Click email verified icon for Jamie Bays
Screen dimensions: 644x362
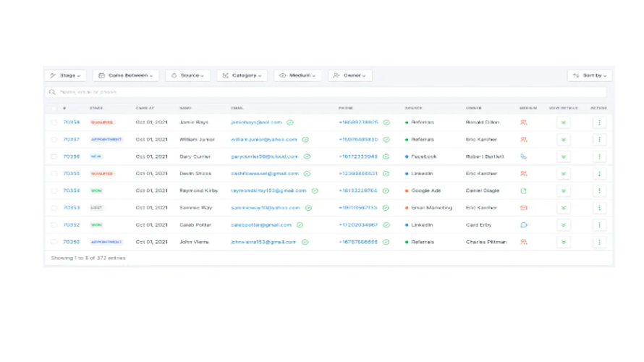(x=290, y=122)
